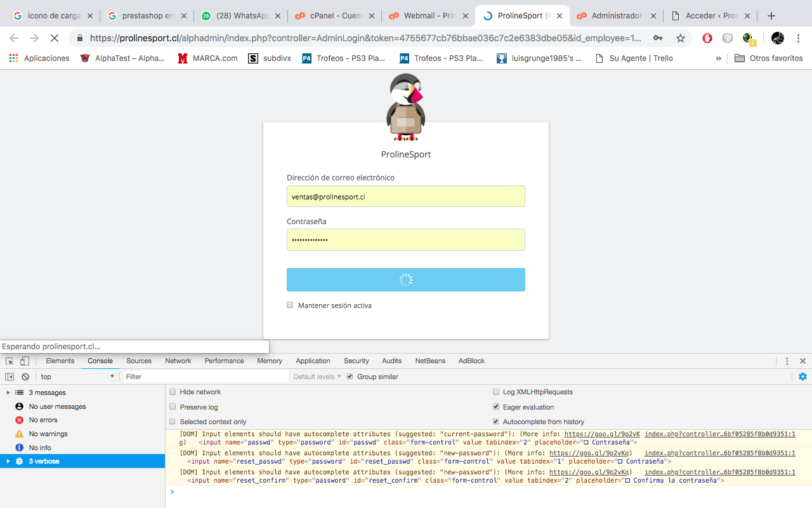The height and width of the screenshot is (508, 812).
Task: Toggle the DevTools device toolbar
Action: point(25,361)
